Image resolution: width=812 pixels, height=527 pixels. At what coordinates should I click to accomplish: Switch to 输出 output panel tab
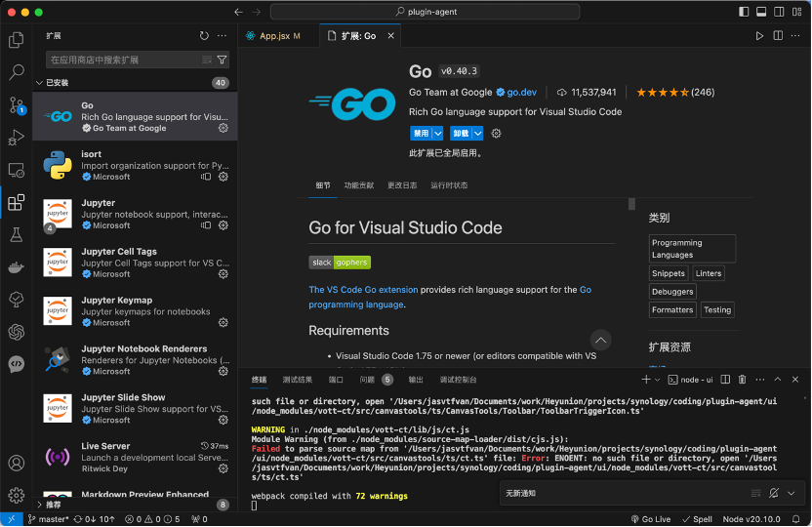[416, 380]
